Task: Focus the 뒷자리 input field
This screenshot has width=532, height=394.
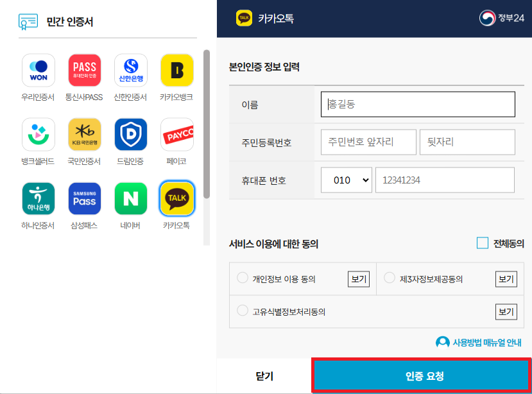Action: pyautogui.click(x=467, y=142)
